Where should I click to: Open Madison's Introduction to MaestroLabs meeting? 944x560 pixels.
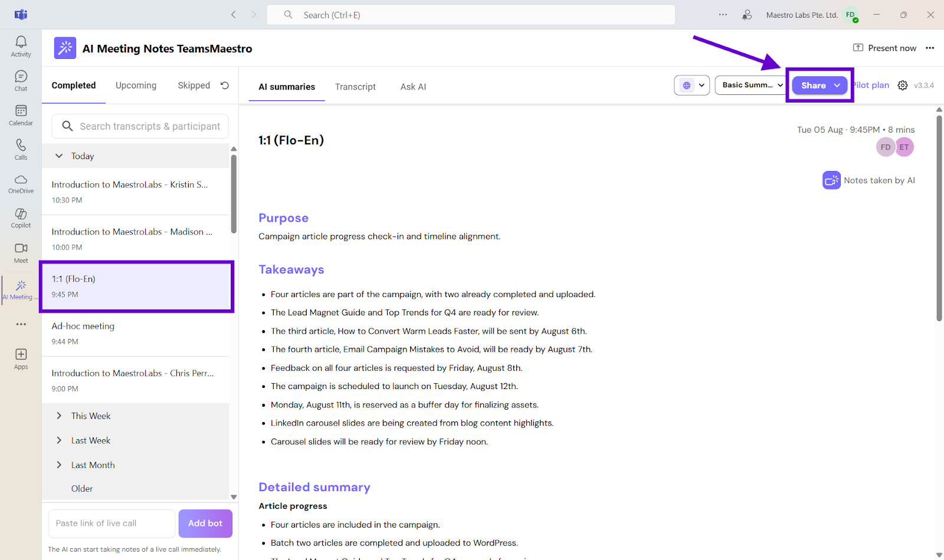click(136, 239)
